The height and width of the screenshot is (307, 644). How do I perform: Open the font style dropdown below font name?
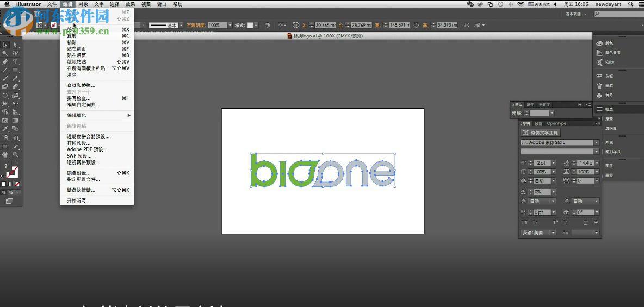point(596,152)
